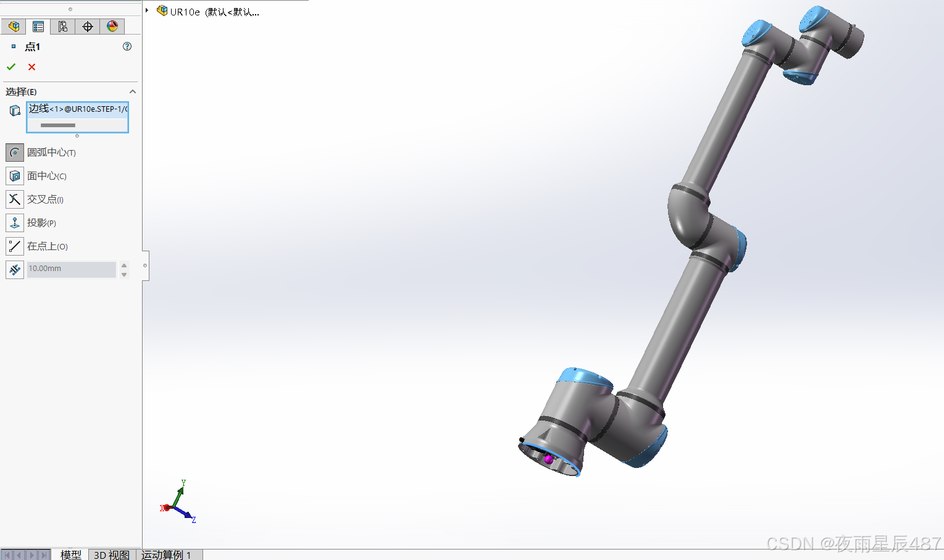Move to the next bottom tab arrow

tap(31, 554)
